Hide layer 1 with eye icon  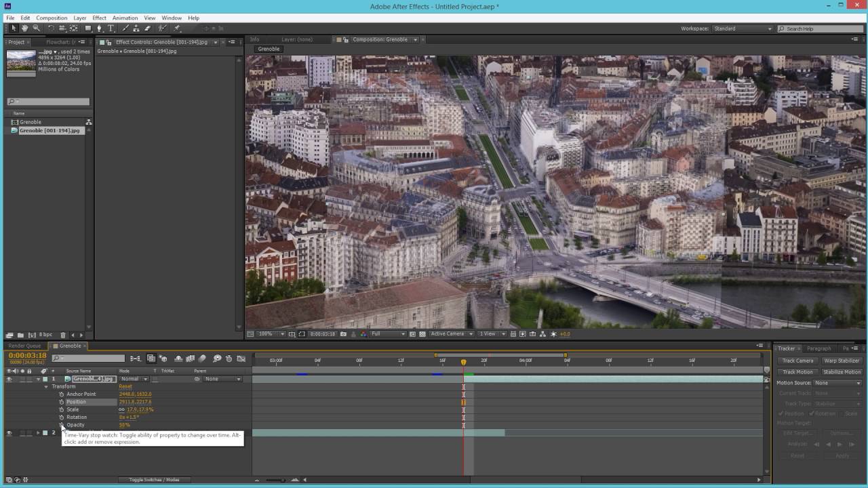coord(9,379)
